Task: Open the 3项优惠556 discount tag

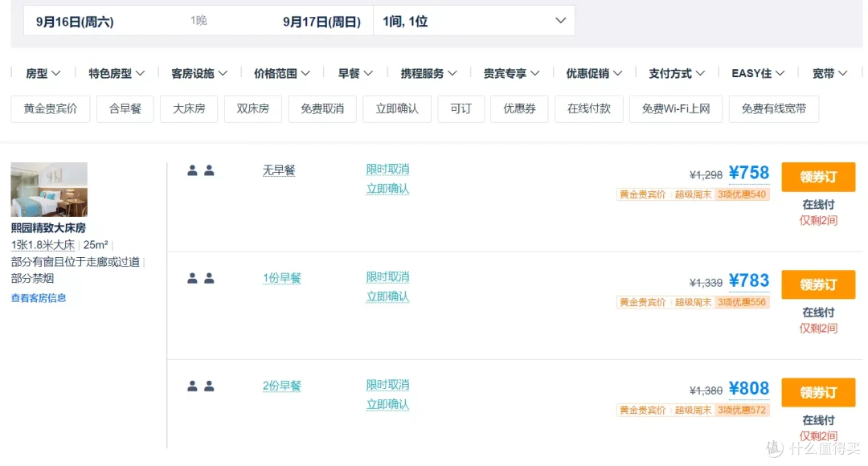Action: (742, 302)
